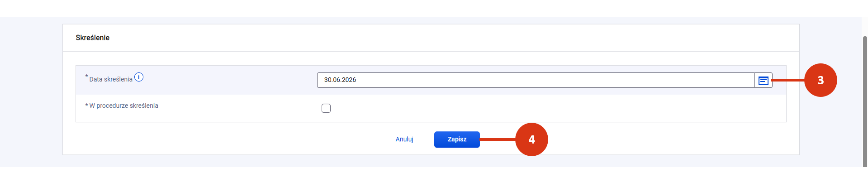Select the red annotation circle numbered 4
Screen dimensions: 868x187
531,139
